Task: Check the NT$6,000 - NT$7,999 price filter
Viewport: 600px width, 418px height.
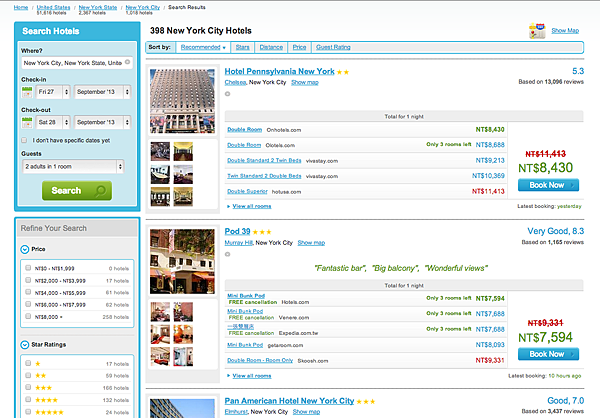Action: point(28,304)
